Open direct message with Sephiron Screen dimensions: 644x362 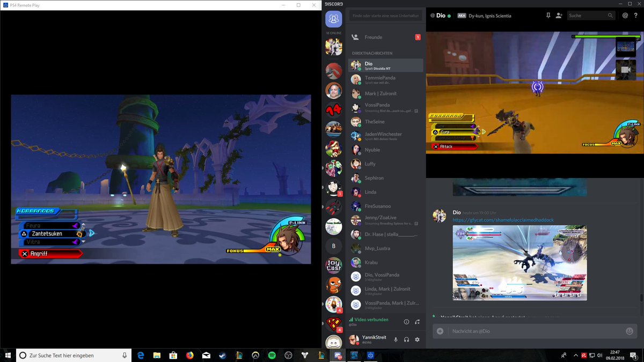coord(385,178)
